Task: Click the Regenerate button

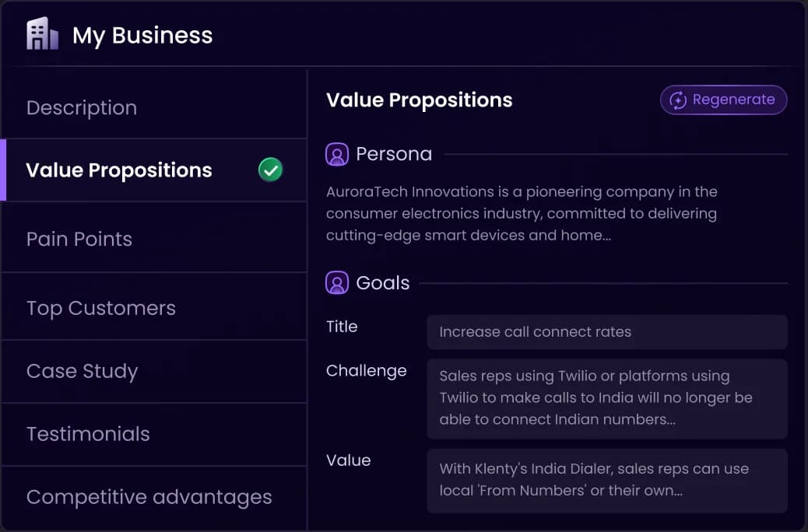Action: (723, 100)
